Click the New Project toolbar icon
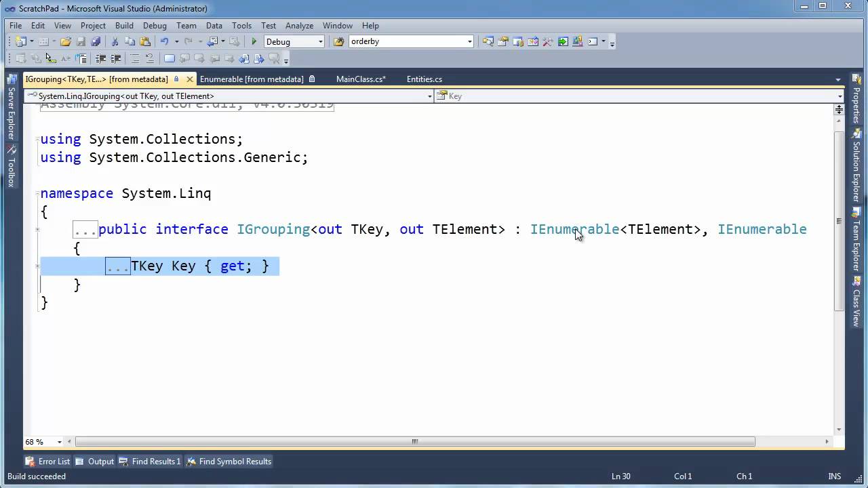The width and height of the screenshot is (868, 488). pos(20,41)
